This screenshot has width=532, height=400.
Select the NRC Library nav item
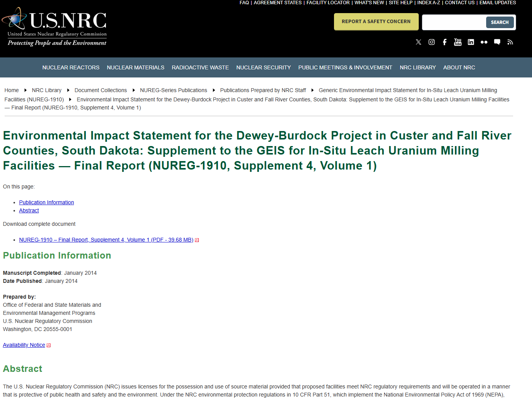(x=418, y=67)
